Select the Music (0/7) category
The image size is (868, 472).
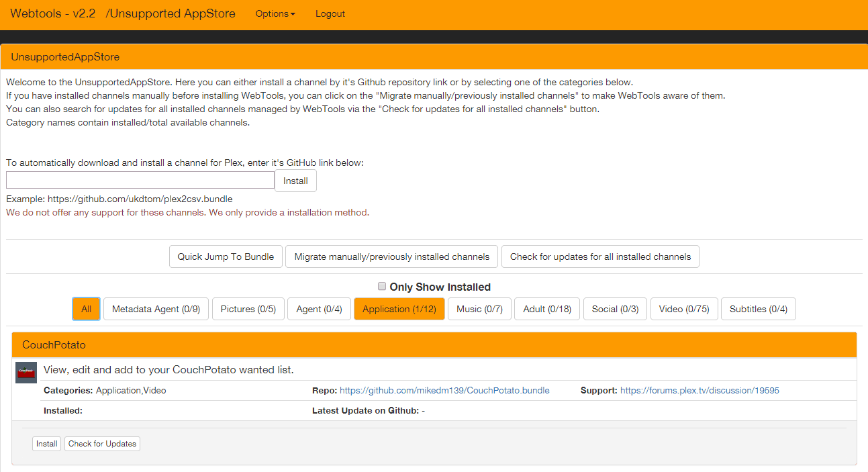(x=479, y=309)
